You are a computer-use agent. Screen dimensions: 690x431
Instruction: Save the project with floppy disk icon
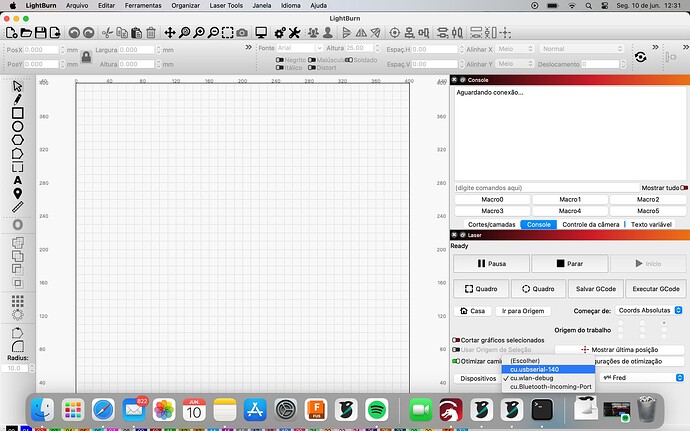tap(40, 33)
